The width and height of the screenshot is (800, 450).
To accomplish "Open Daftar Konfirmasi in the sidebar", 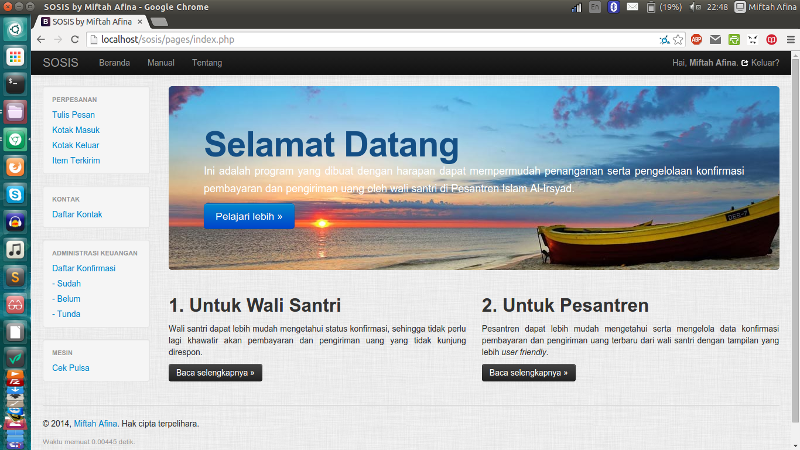I will coord(84,268).
